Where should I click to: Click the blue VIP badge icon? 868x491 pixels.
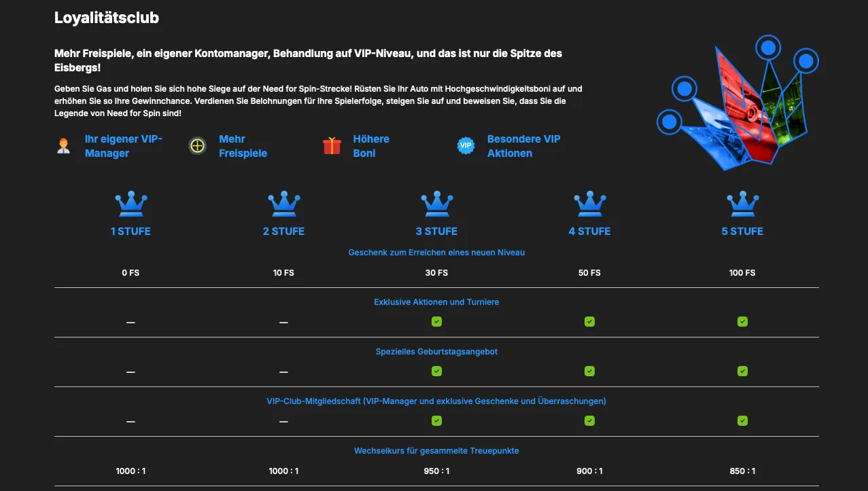(x=466, y=146)
